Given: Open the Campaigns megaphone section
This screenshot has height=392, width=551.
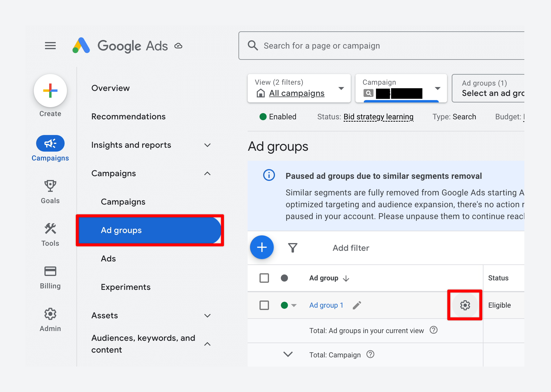Looking at the screenshot, I should coord(50,143).
